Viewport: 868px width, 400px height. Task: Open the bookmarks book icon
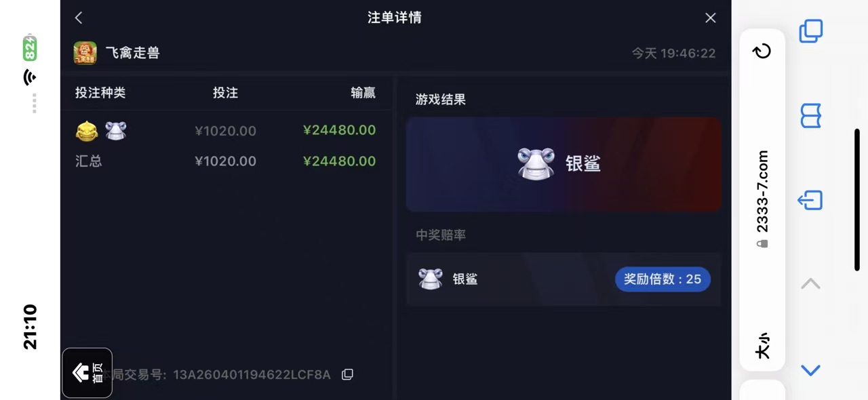pos(811,116)
